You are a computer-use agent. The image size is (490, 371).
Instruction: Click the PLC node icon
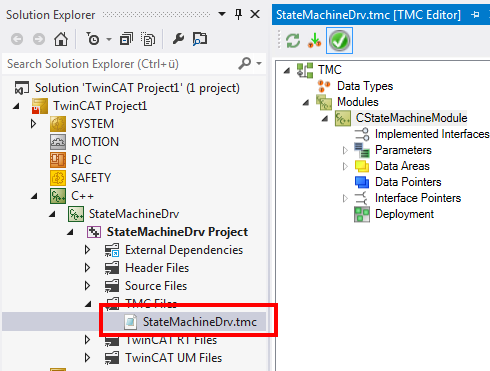point(58,160)
